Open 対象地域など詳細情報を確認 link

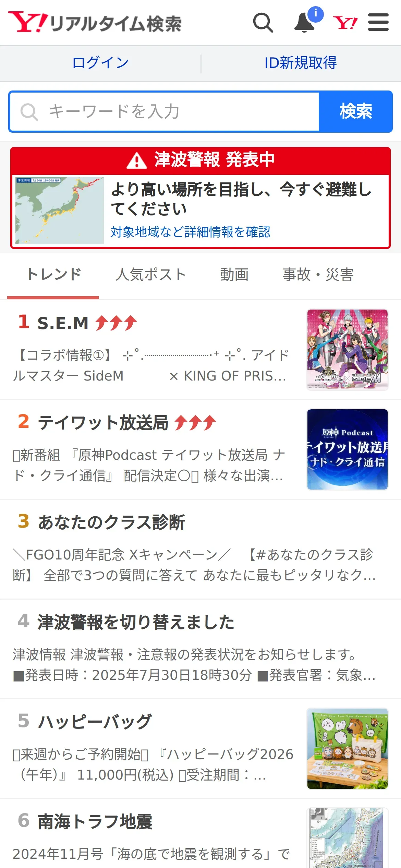point(190,232)
